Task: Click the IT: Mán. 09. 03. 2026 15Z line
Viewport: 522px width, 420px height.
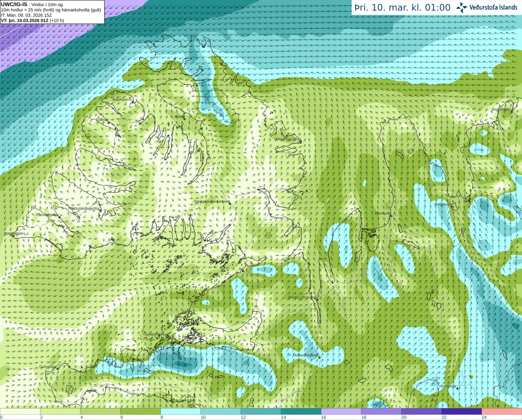Action: pos(27,15)
